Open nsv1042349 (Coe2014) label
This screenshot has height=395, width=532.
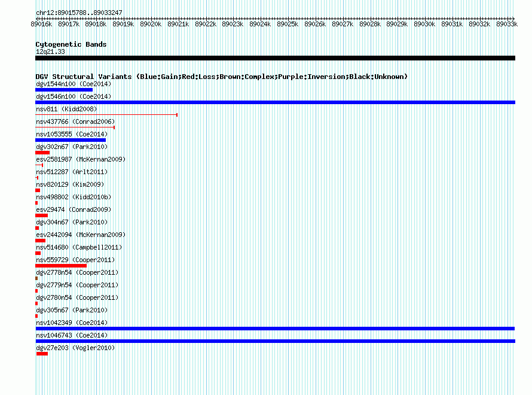point(72,323)
